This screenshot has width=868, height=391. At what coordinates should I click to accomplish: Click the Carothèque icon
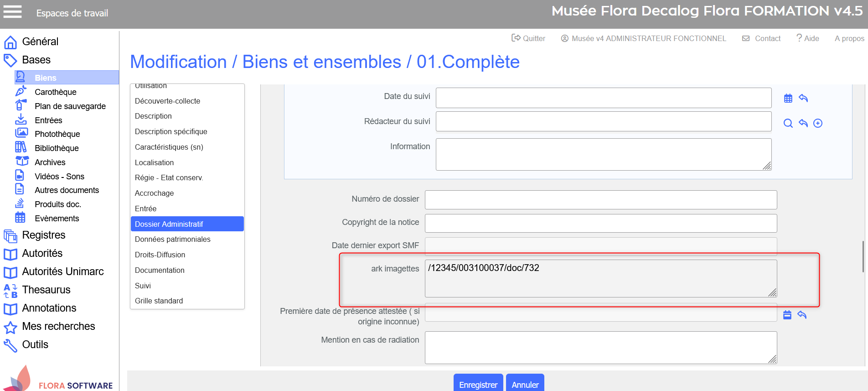click(x=21, y=92)
